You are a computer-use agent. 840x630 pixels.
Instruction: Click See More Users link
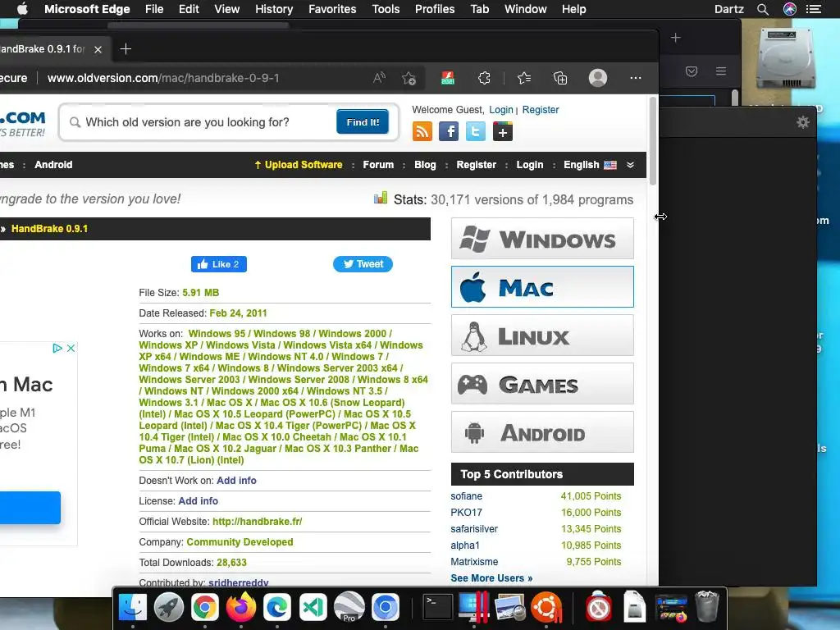[x=491, y=578]
